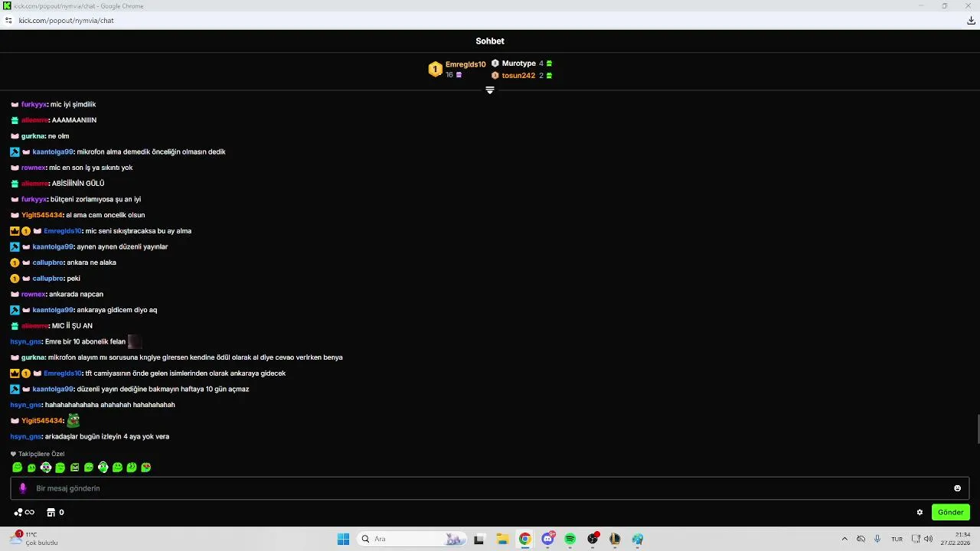980x551 pixels.
Task: Open kaantolga99 on 'ankaraya gidicem diyo aq'
Action: [x=53, y=310]
